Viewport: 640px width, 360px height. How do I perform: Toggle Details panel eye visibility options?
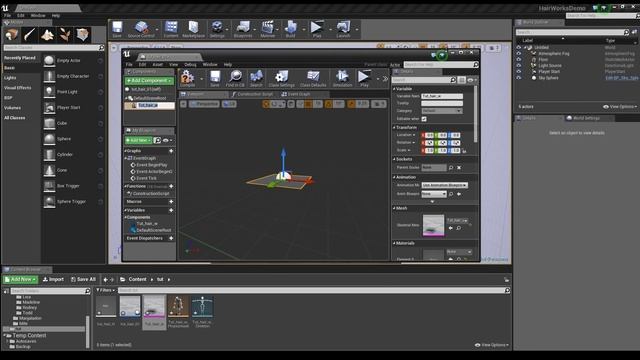pyautogui.click(x=471, y=80)
